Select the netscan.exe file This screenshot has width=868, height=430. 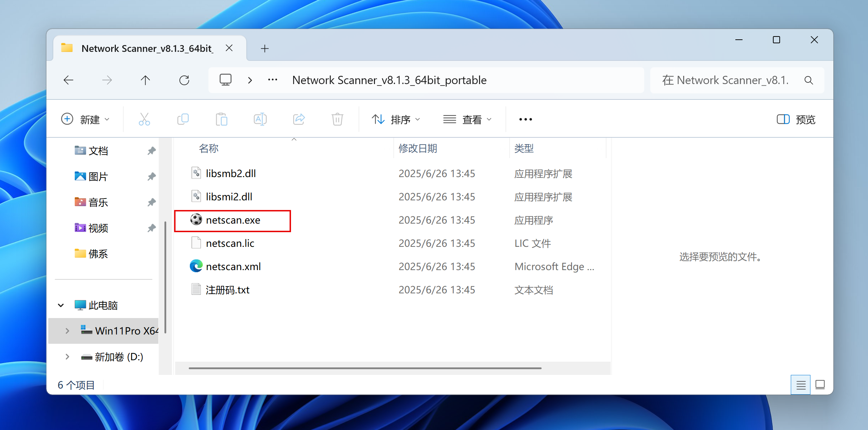tap(233, 220)
